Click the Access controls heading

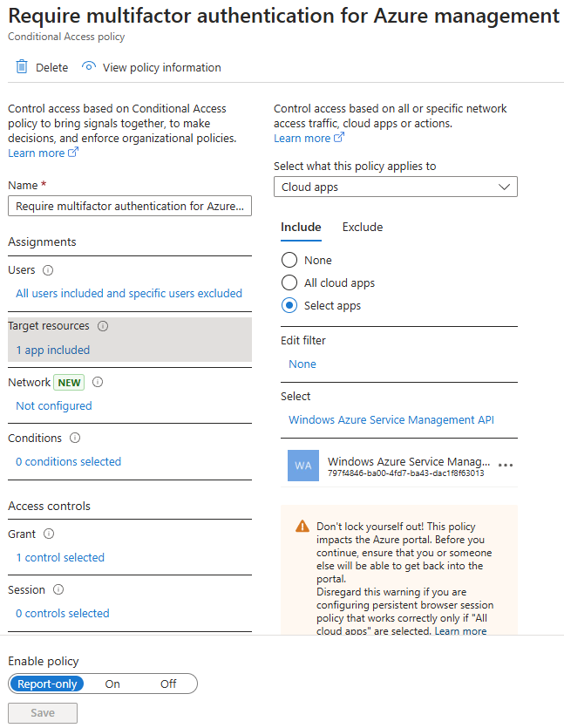(x=49, y=506)
